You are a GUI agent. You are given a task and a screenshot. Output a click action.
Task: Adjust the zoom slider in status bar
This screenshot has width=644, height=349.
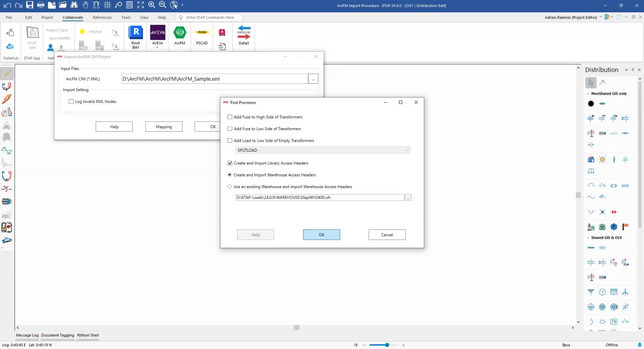387,345
